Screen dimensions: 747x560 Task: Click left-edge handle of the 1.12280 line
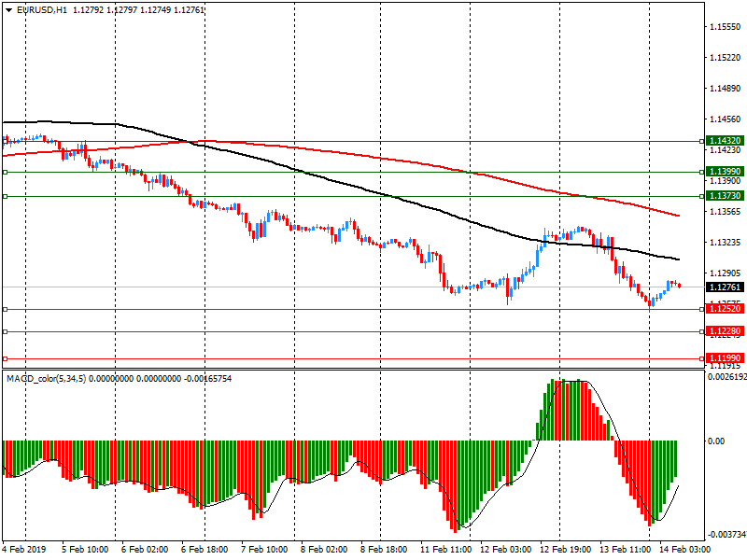coord(5,331)
